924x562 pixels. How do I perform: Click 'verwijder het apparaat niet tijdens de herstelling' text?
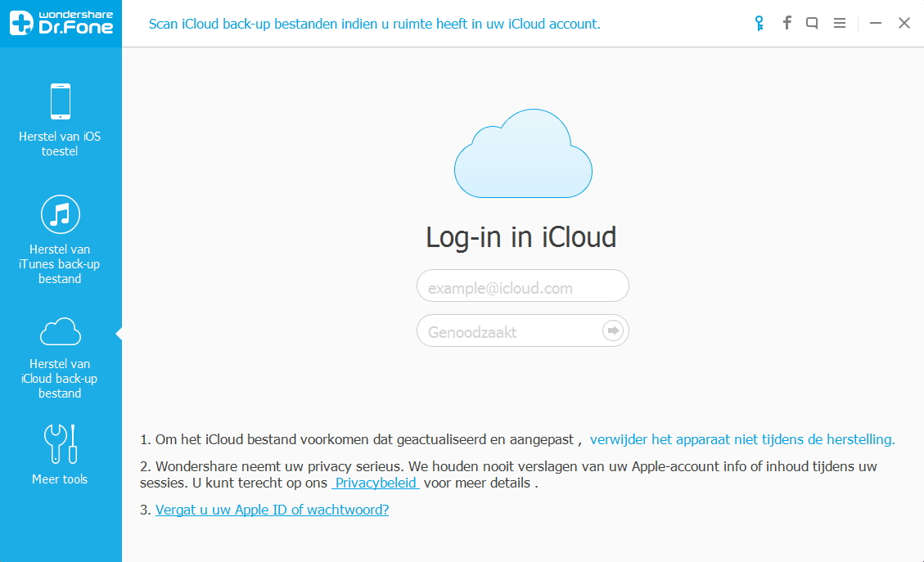742,439
